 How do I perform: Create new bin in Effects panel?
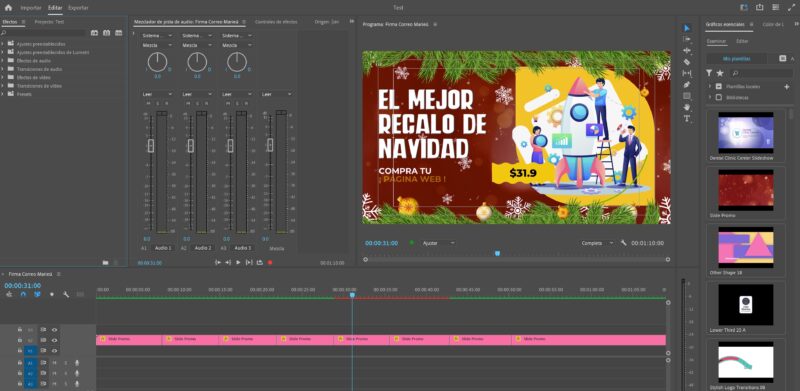(x=106, y=262)
